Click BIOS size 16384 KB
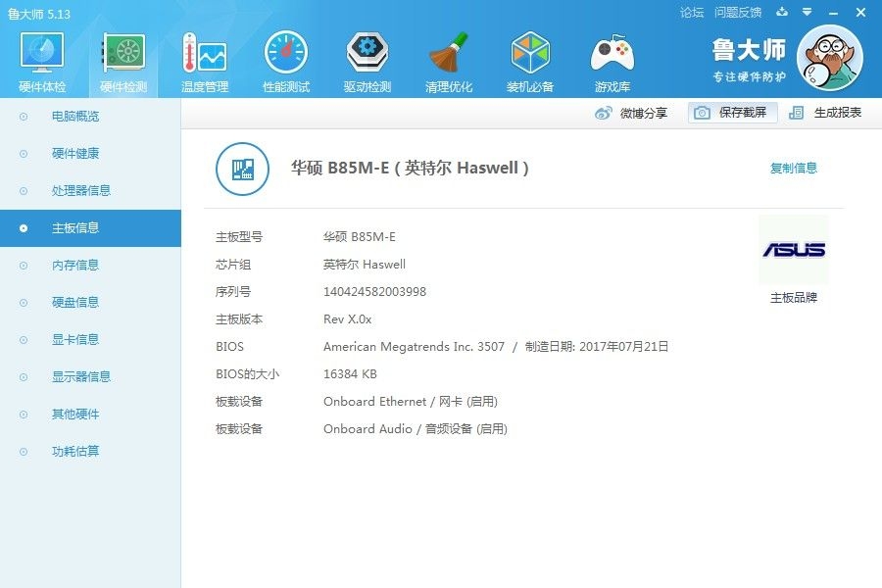The width and height of the screenshot is (882, 588). (350, 374)
